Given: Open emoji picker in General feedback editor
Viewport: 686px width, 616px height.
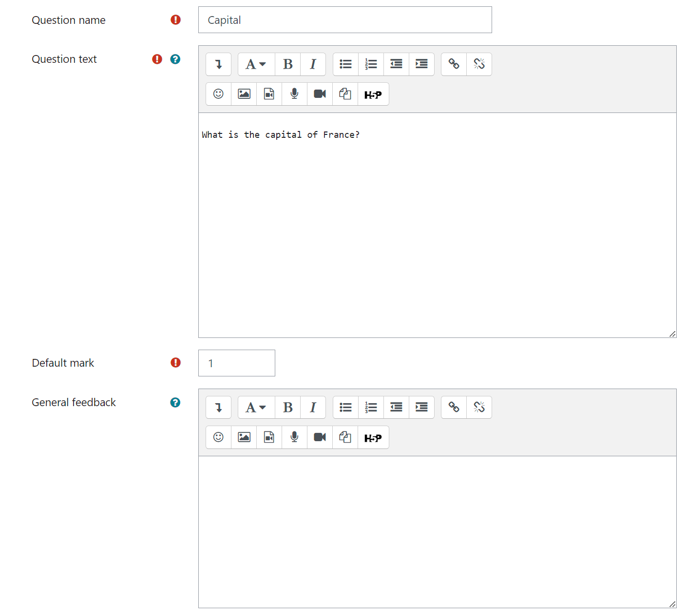Looking at the screenshot, I should point(218,437).
